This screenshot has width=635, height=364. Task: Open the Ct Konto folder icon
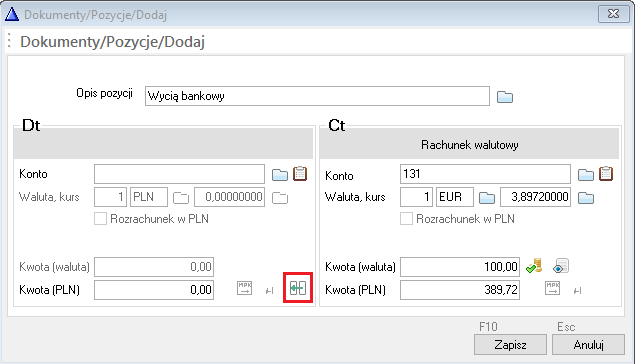click(x=586, y=175)
